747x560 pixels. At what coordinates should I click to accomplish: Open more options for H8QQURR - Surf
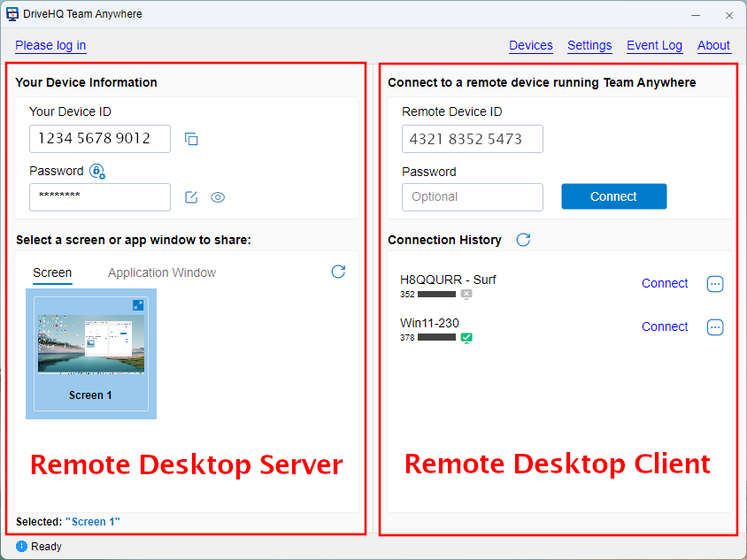click(715, 284)
